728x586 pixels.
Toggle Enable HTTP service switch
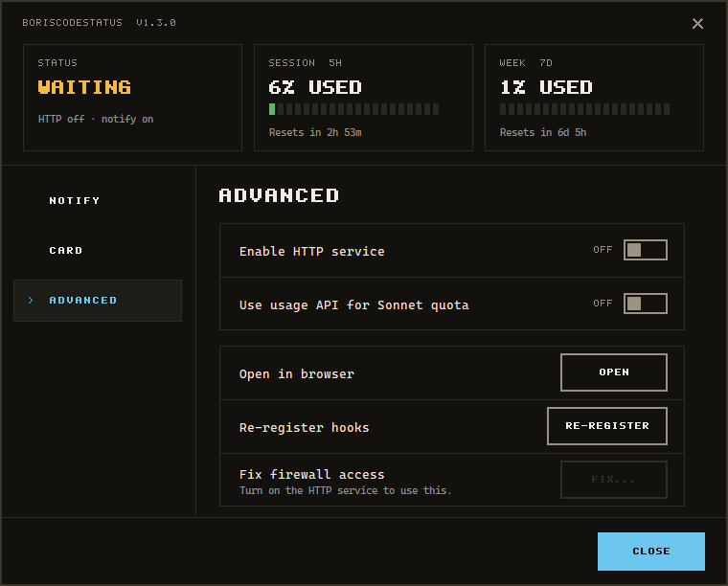click(x=646, y=250)
